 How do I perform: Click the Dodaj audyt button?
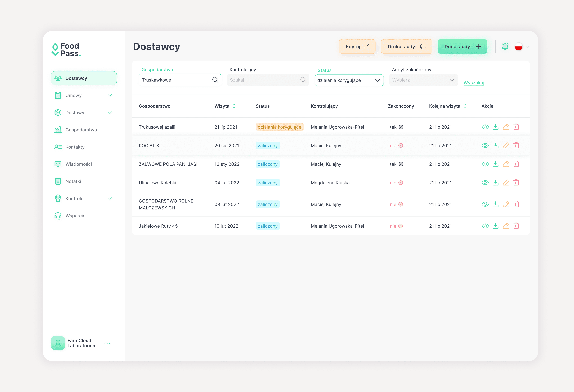[462, 47]
